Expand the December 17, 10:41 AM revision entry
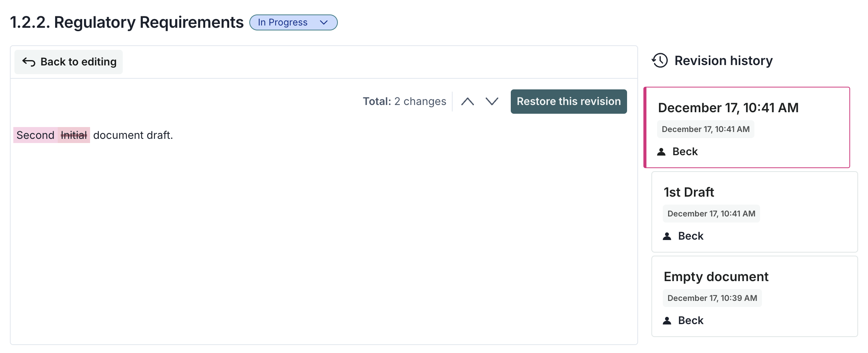 coord(747,127)
